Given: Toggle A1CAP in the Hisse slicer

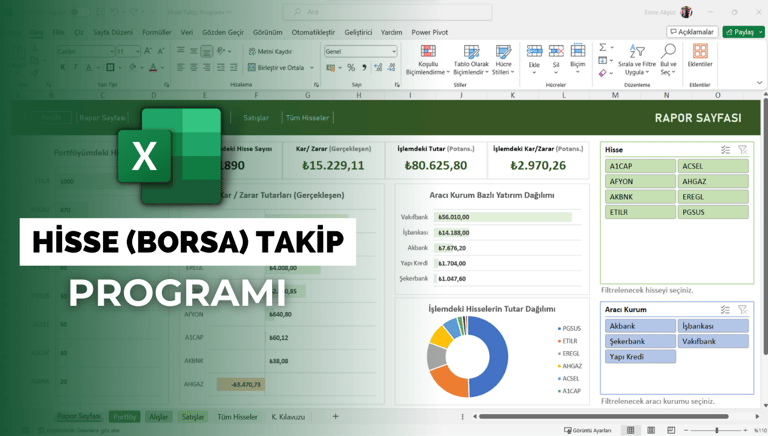Looking at the screenshot, I should click(x=640, y=166).
